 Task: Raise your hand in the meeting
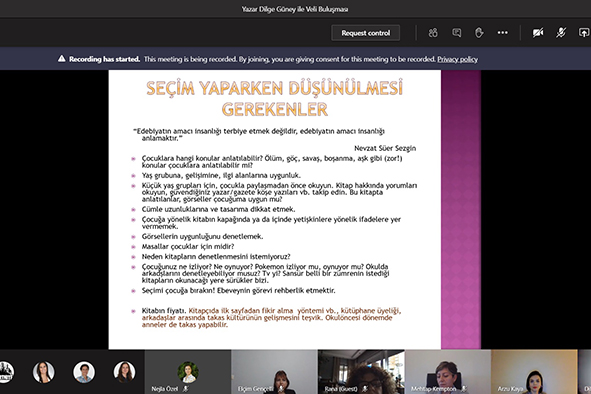point(479,33)
